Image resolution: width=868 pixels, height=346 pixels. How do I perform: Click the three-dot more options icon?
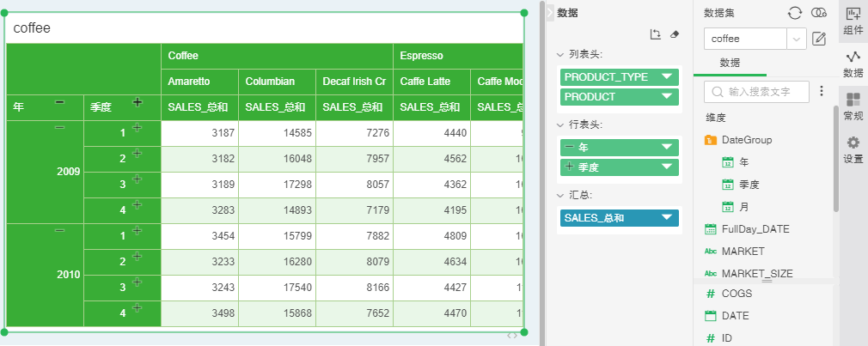point(821,91)
